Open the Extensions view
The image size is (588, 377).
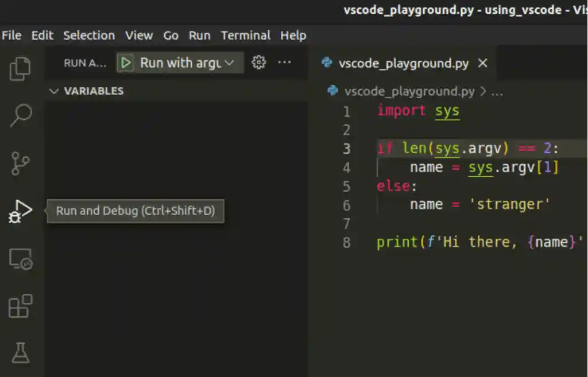tap(20, 306)
